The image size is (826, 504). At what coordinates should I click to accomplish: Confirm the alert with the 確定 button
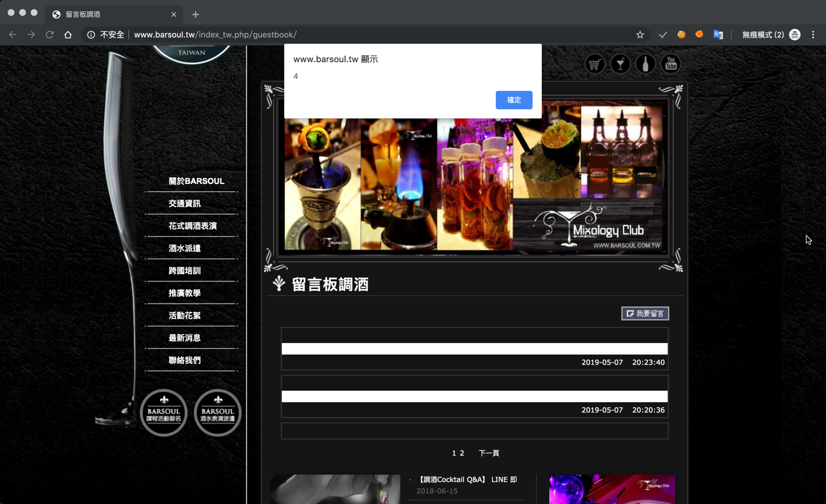[514, 100]
